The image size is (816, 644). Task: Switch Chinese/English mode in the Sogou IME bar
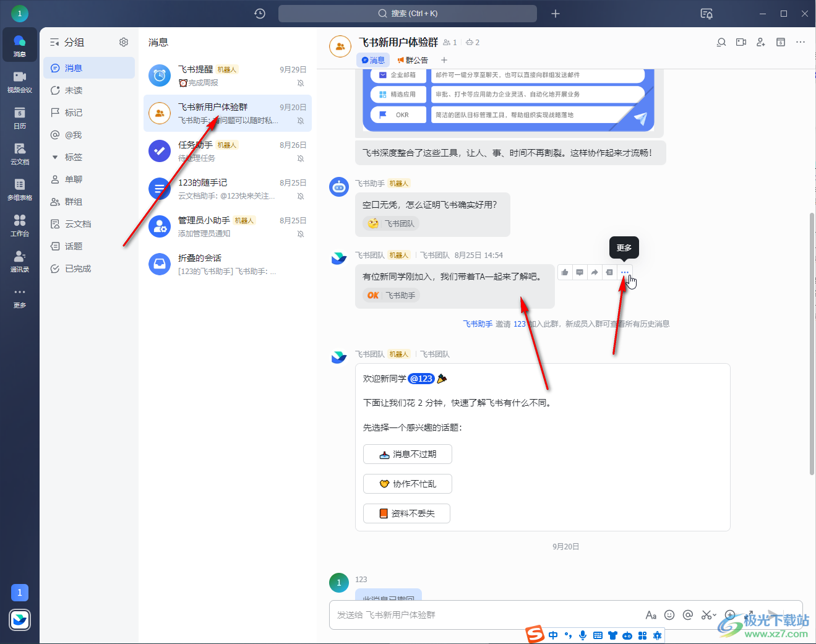coord(553,635)
